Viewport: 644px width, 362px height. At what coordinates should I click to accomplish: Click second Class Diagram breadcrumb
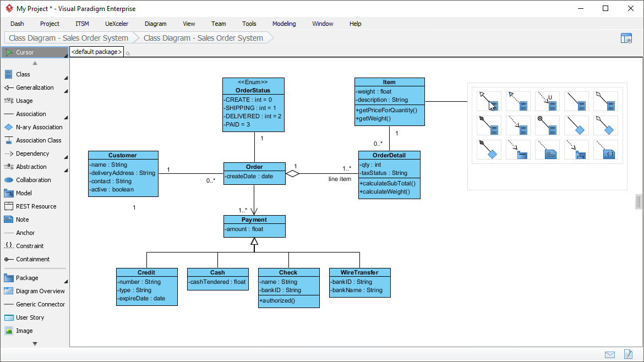click(203, 38)
